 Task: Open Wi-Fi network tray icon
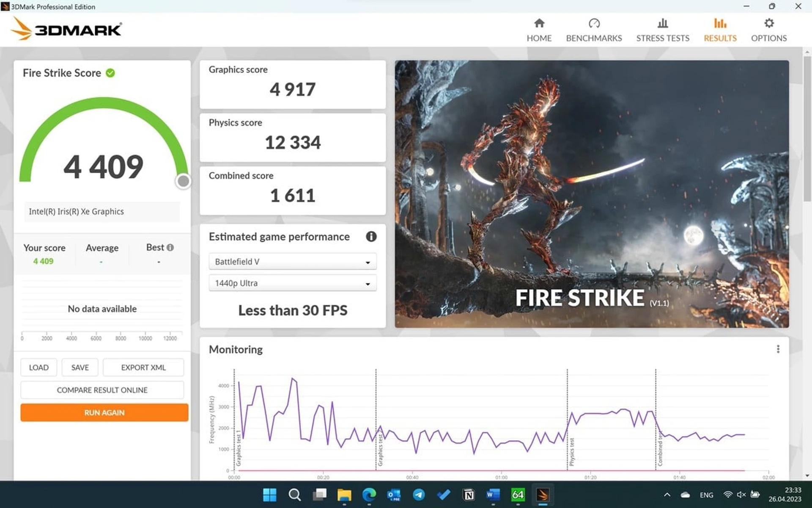(x=728, y=494)
